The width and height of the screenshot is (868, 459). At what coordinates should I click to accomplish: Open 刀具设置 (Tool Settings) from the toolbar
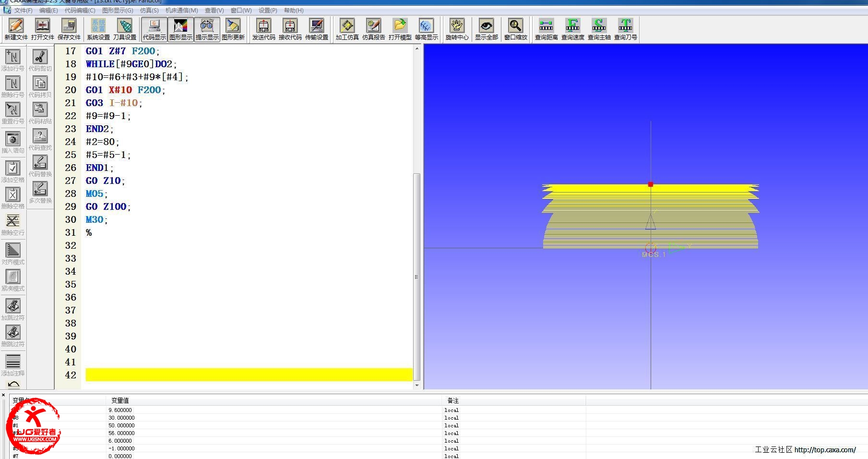pyautogui.click(x=125, y=29)
